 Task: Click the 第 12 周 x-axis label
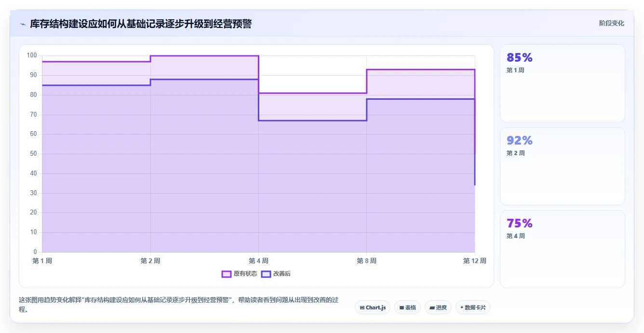[x=475, y=261]
